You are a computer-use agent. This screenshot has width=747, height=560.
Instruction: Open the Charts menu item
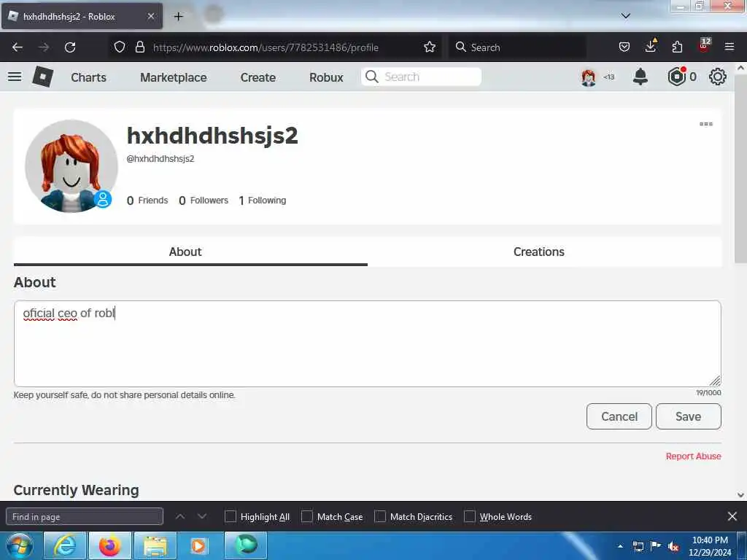(x=88, y=77)
